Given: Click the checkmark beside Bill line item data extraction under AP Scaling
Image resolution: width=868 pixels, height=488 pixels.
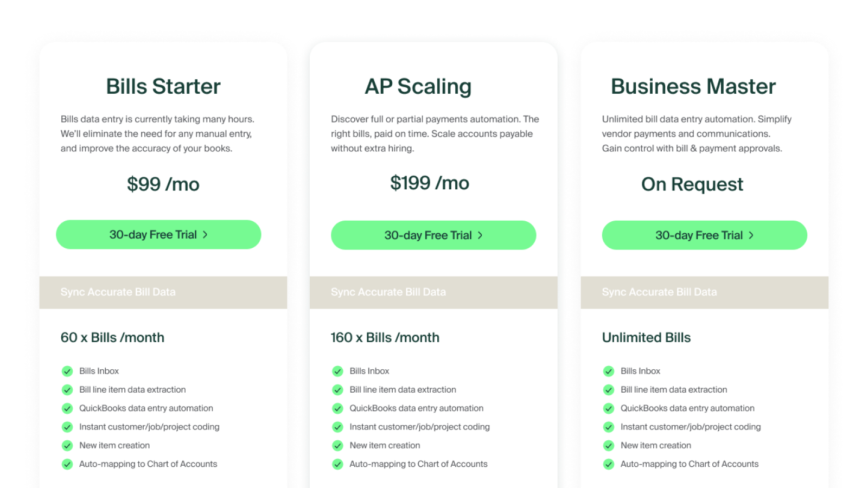Looking at the screenshot, I should (x=337, y=389).
